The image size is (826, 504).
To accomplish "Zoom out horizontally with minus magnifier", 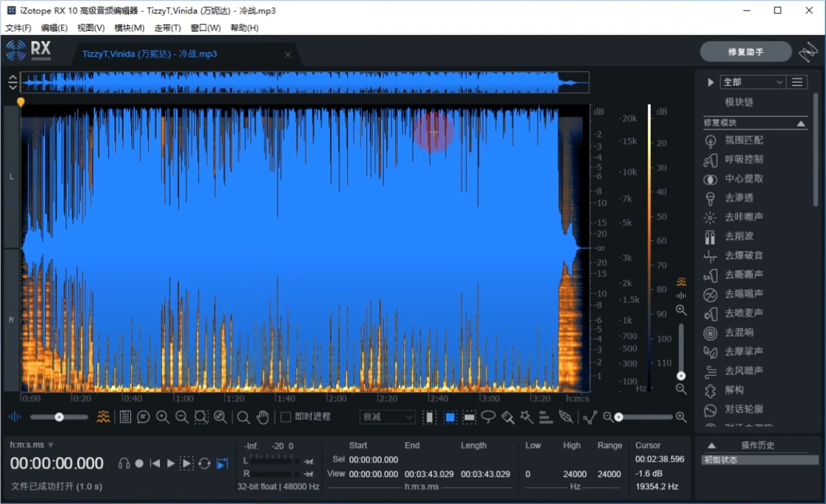I will point(608,417).
